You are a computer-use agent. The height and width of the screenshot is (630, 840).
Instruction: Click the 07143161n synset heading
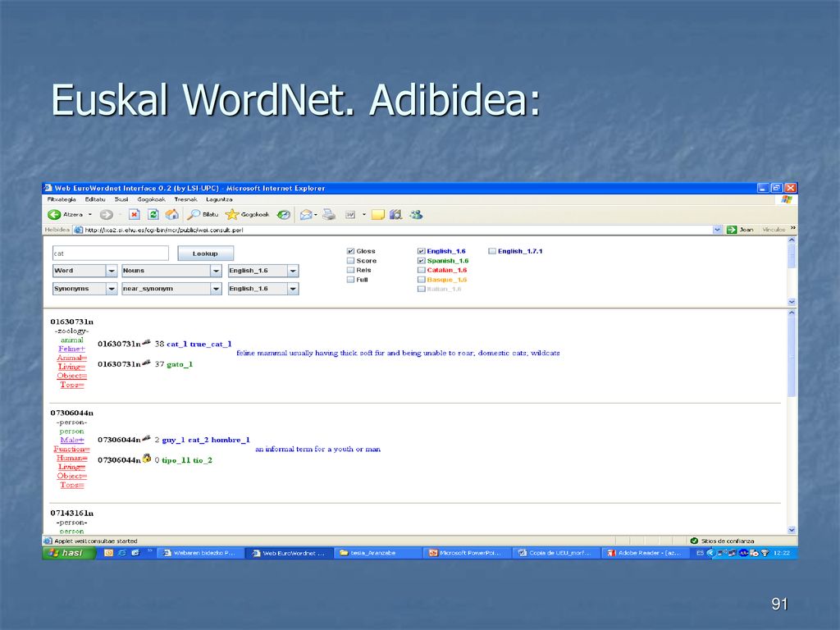(x=72, y=514)
